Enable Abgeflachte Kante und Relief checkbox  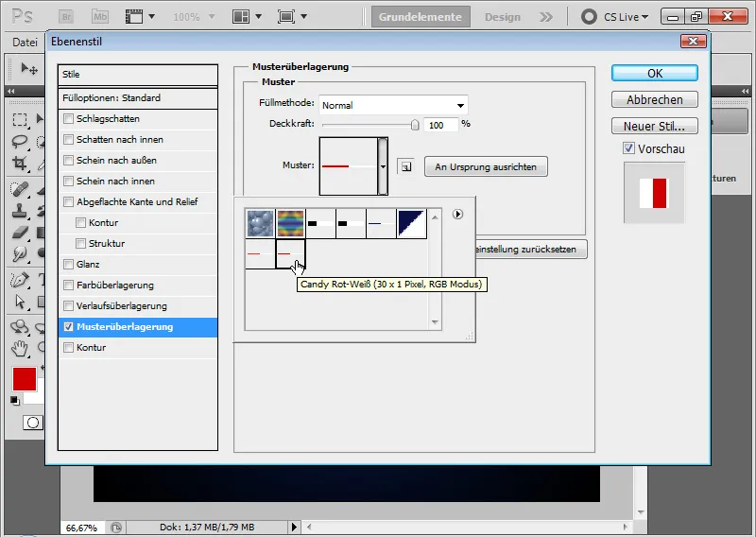68,201
